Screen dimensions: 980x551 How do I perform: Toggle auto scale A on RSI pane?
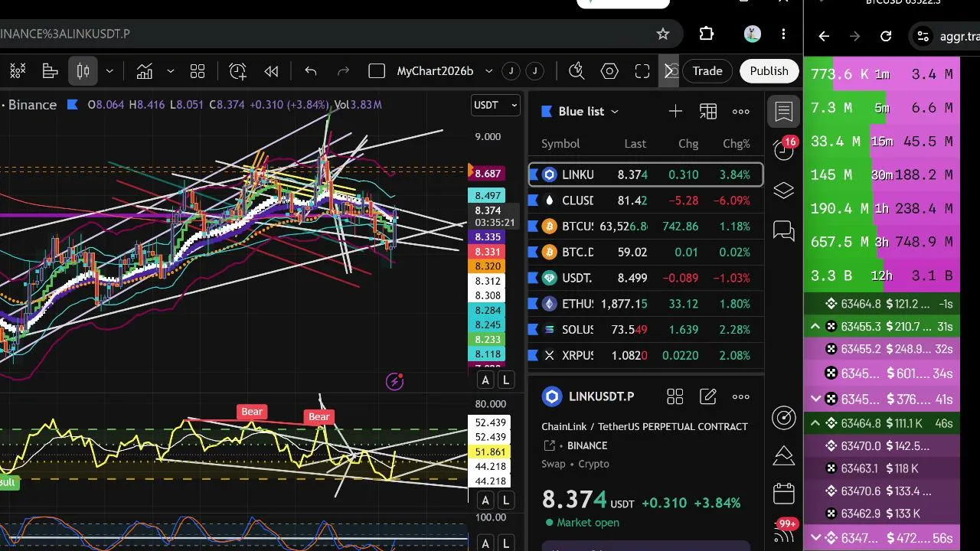pos(485,500)
